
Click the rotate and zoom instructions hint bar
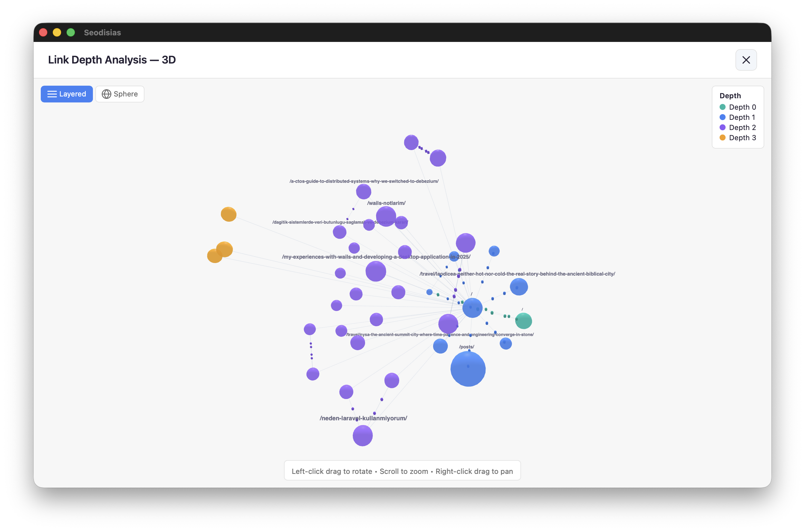click(402, 471)
